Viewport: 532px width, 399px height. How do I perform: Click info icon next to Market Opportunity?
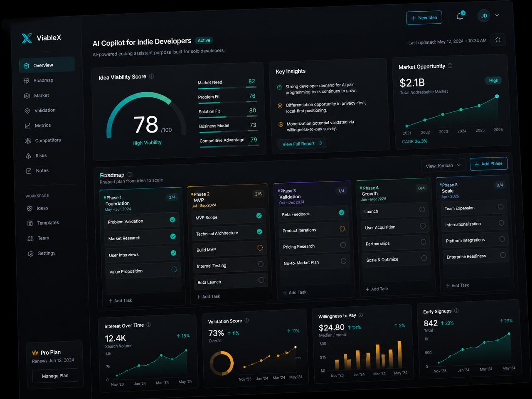pos(450,66)
